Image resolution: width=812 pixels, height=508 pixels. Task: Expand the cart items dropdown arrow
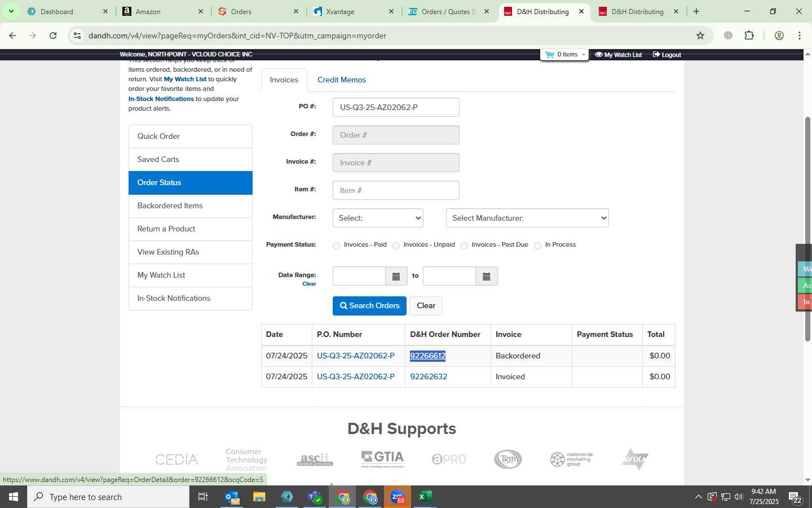[x=584, y=55]
